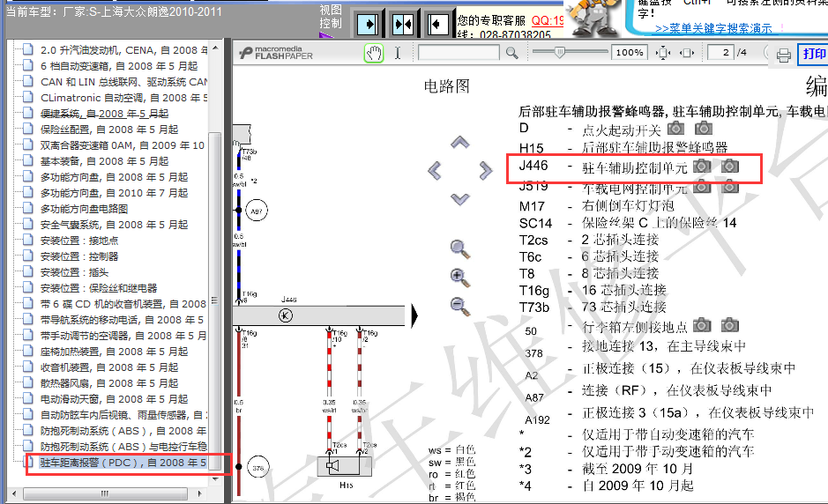
Task: Open second camera photo for 点火起动开关
Action: click(x=704, y=129)
